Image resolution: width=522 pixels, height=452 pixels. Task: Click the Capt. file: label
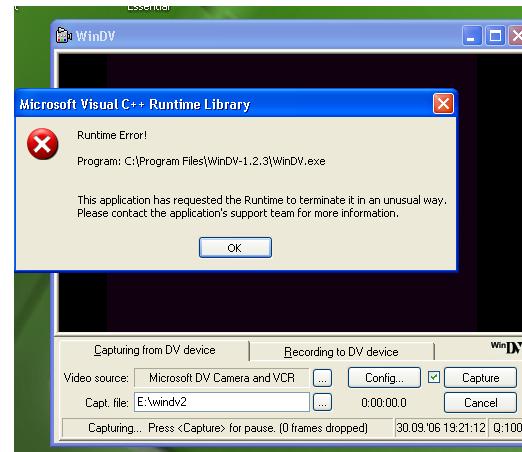(107, 403)
